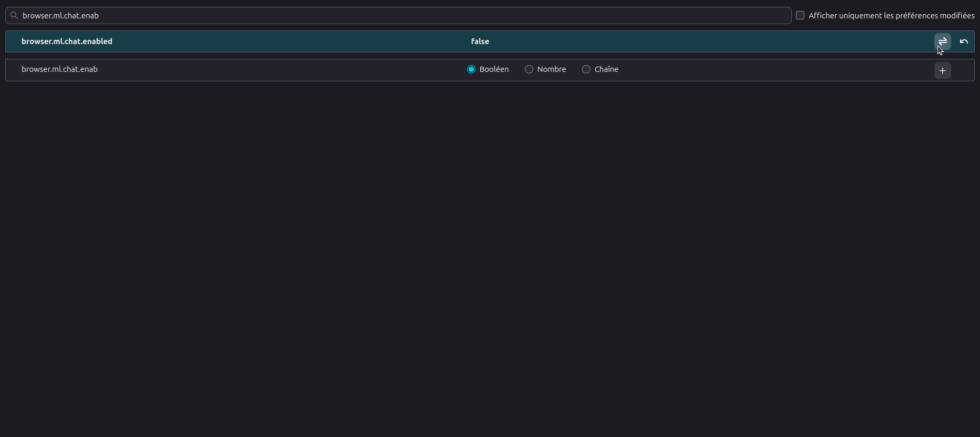This screenshot has height=437, width=980.
Task: Click the browser.ml.chat.enab new preference name
Action: [59, 69]
